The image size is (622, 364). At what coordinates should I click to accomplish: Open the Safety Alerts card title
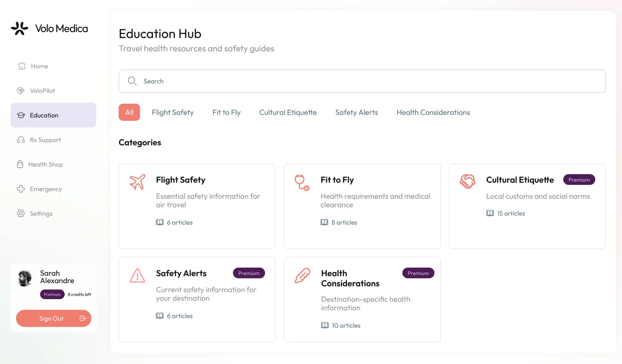[181, 273]
